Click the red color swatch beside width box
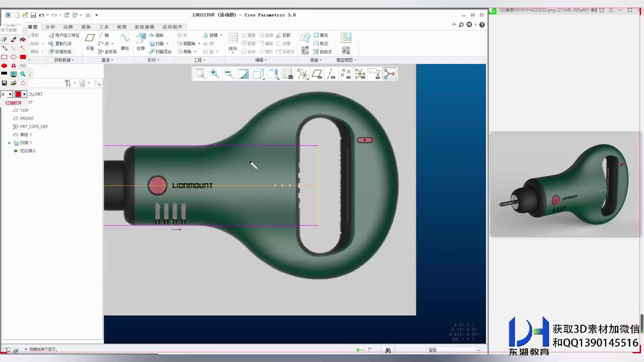Screen dimensions: 644x362 click(x=18, y=95)
